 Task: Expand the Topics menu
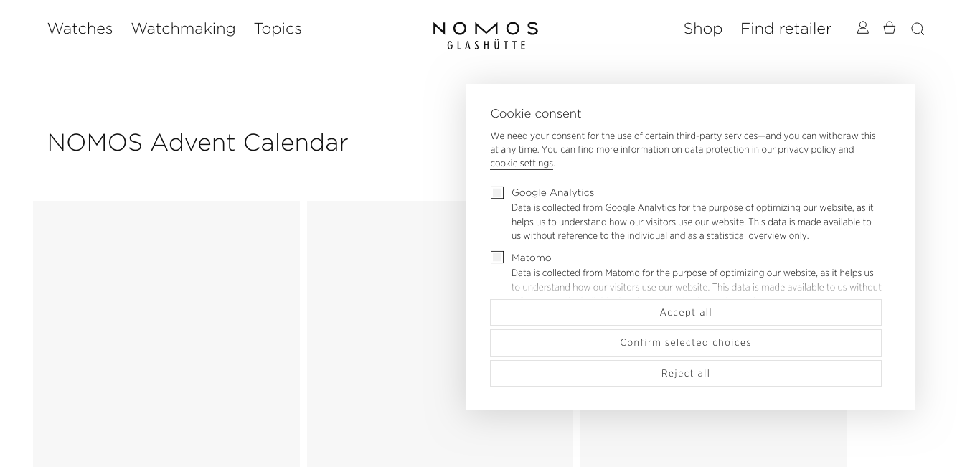[278, 28]
